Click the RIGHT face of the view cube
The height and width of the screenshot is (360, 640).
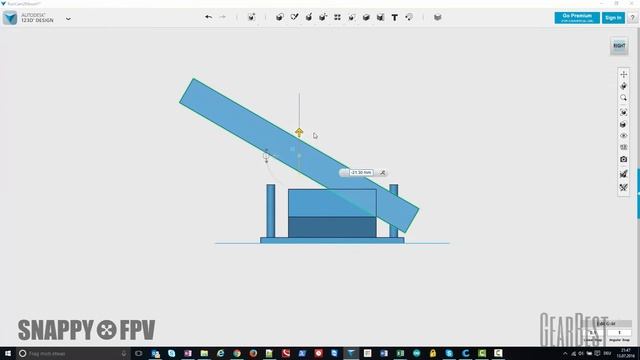click(x=619, y=46)
